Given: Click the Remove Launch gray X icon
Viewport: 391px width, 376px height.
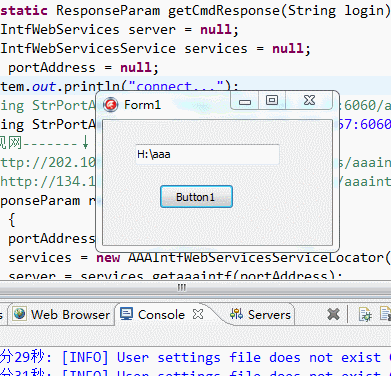Looking at the screenshot, I should (x=333, y=314).
